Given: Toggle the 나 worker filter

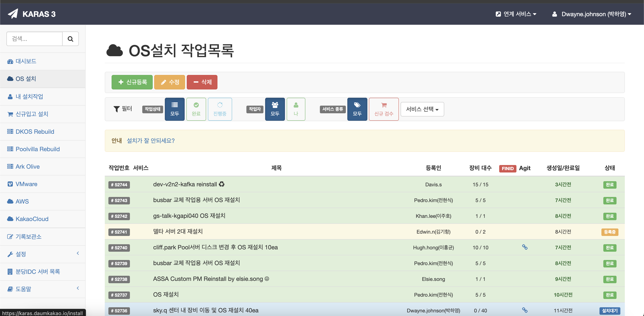Looking at the screenshot, I should tap(296, 109).
